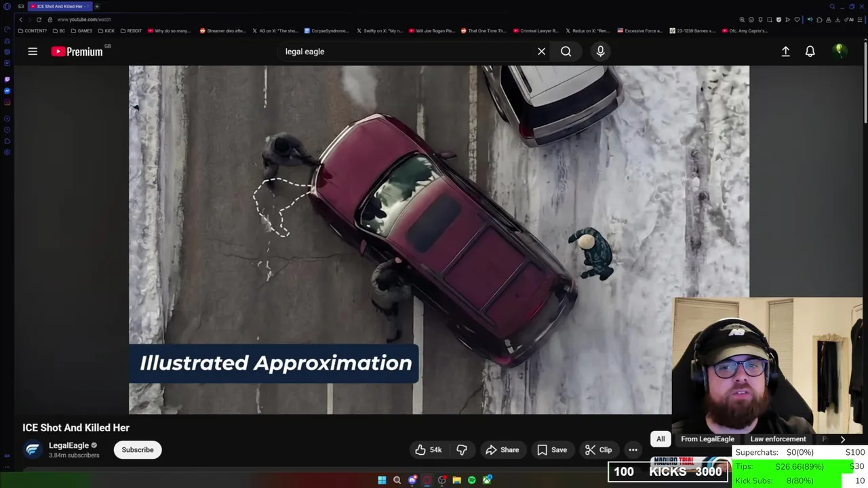The height and width of the screenshot is (488, 868).
Task: Select 'ICE Shot And Killed Her' browser tab
Action: pos(60,6)
